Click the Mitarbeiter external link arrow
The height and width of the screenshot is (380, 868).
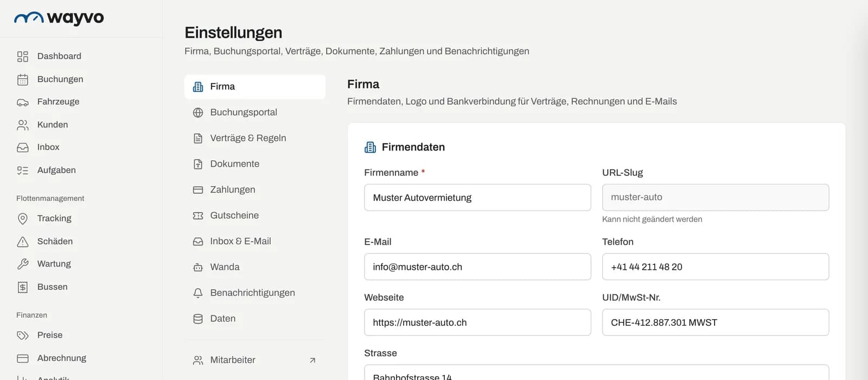[312, 360]
